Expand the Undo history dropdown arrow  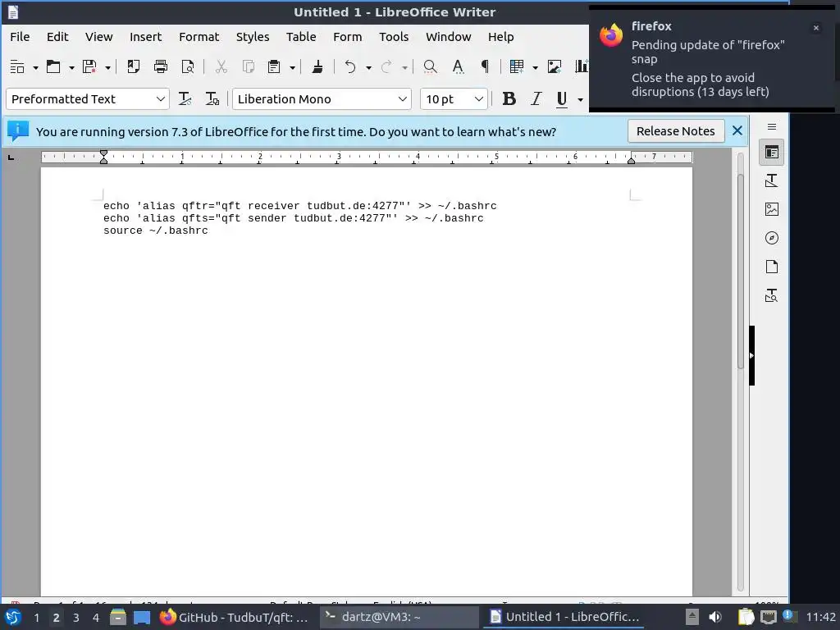(x=368, y=67)
